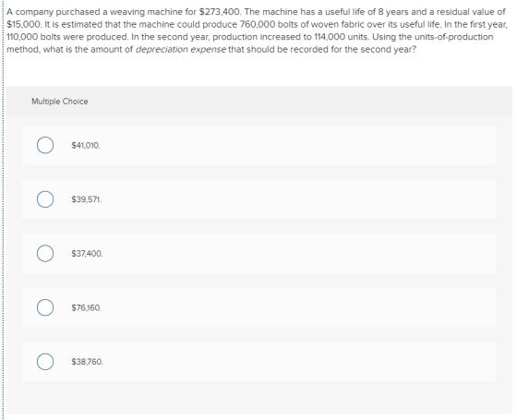Image resolution: width=517 pixels, height=420 pixels.
Task: Click the $76,160 answer text
Action: pos(87,307)
